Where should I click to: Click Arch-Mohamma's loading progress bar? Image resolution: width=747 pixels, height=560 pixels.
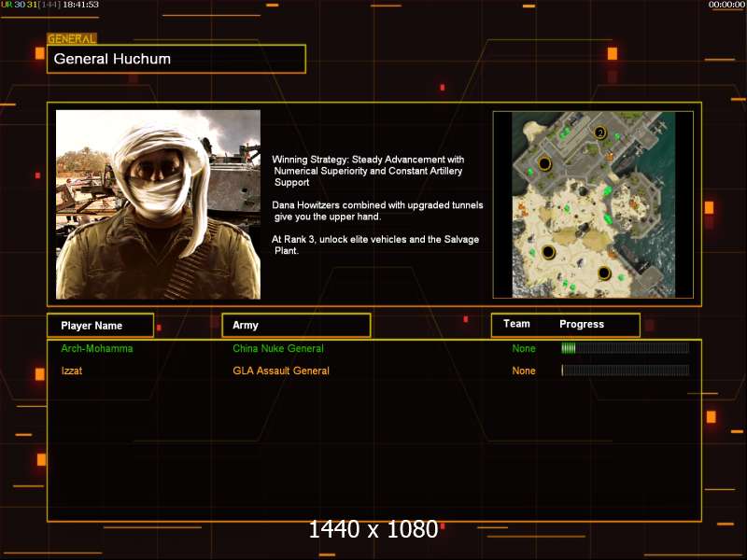[x=625, y=348]
